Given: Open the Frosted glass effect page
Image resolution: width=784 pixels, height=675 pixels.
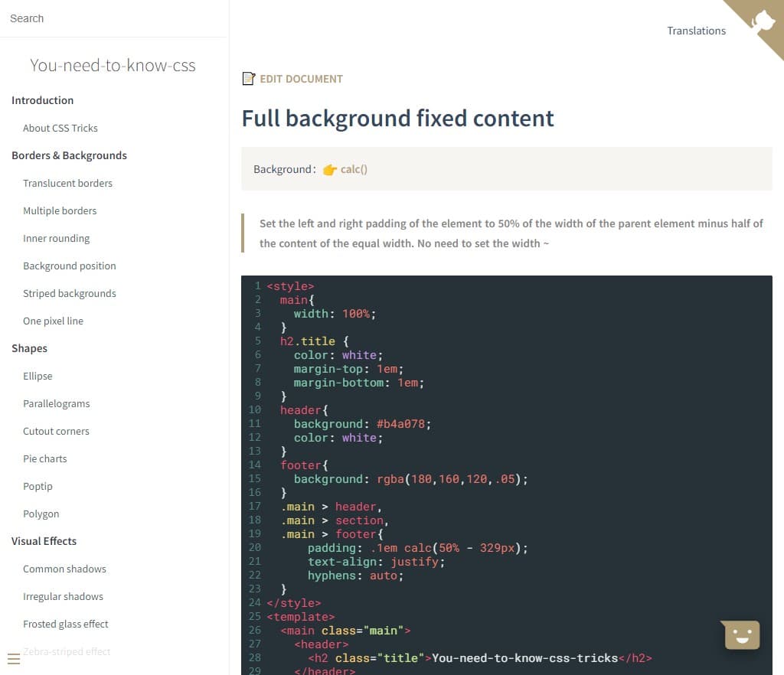Looking at the screenshot, I should [66, 624].
